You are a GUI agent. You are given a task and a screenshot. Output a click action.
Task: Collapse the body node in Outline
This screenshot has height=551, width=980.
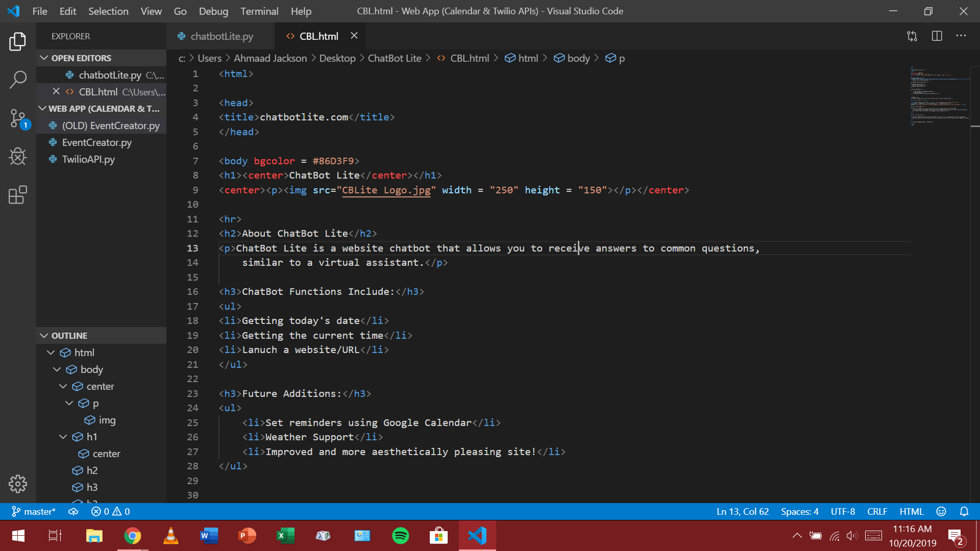(57, 369)
